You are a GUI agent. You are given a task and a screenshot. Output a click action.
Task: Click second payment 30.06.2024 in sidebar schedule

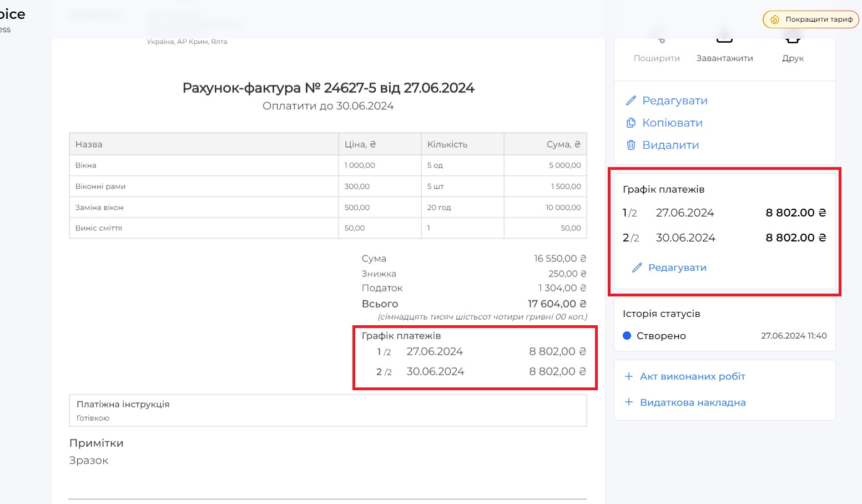click(685, 238)
